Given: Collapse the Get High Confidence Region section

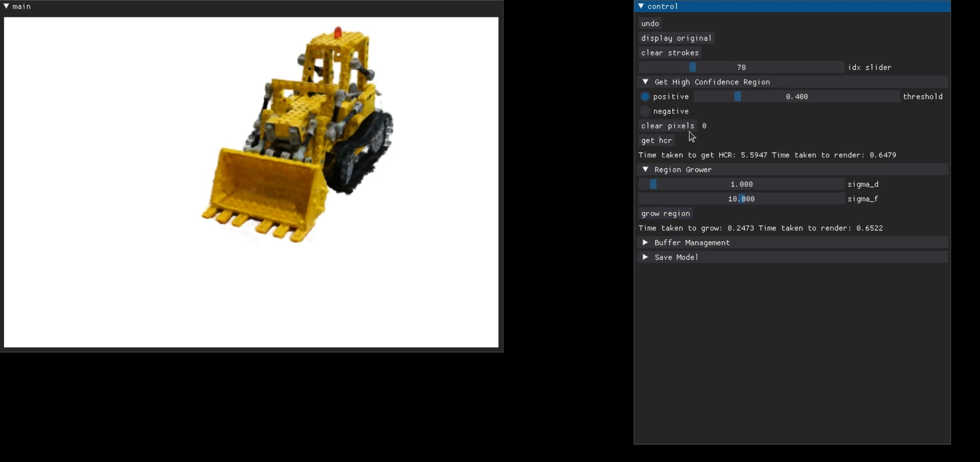Looking at the screenshot, I should click(x=645, y=82).
